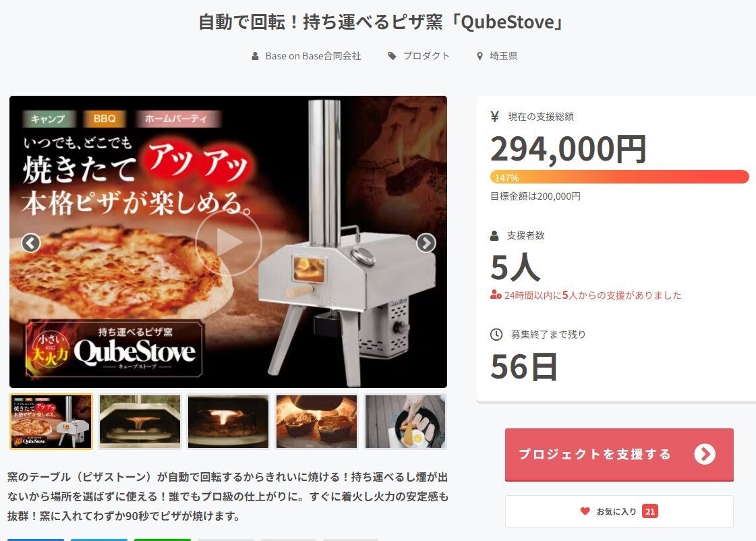756x541 pixels.
Task: Click the arrow circle on プロジェクトを支援する
Action: point(705,454)
